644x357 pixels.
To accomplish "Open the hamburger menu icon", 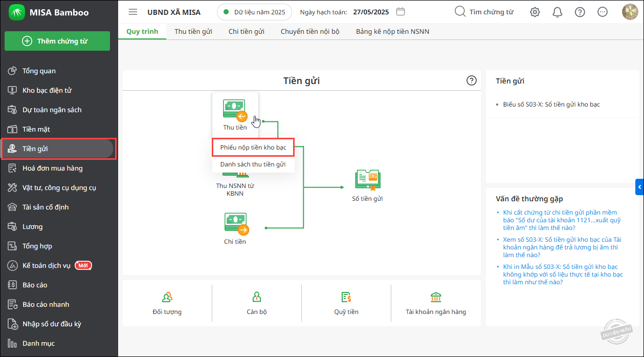I will point(133,12).
